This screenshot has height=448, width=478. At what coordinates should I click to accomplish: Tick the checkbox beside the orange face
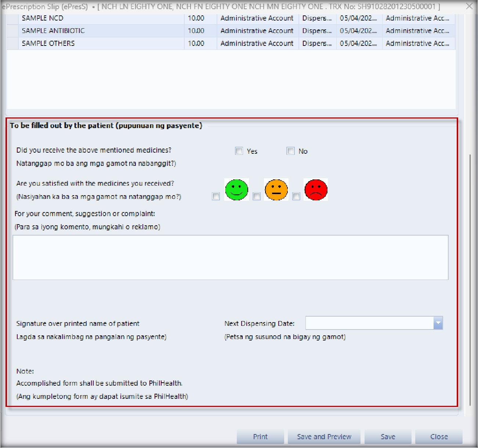[x=257, y=197]
